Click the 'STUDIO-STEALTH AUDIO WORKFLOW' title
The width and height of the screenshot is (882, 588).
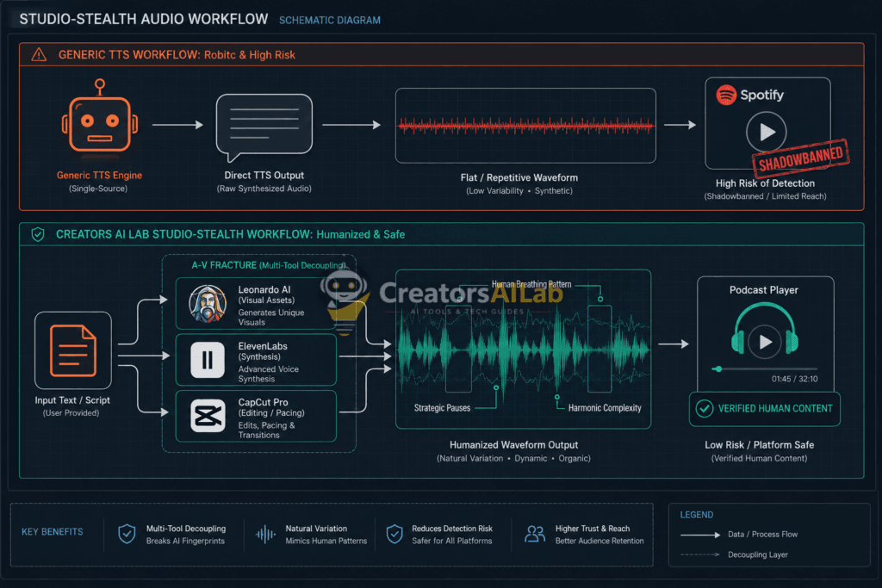coord(144,19)
